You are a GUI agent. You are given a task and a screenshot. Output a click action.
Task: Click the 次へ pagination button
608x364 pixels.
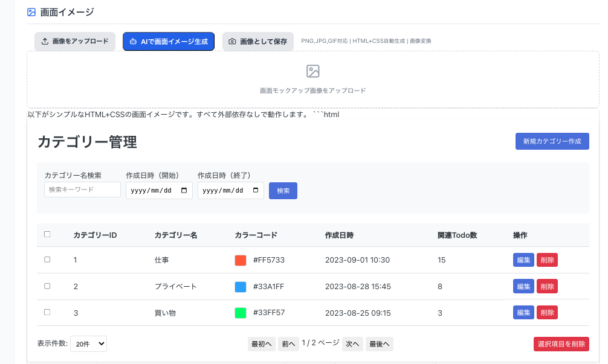tap(352, 343)
